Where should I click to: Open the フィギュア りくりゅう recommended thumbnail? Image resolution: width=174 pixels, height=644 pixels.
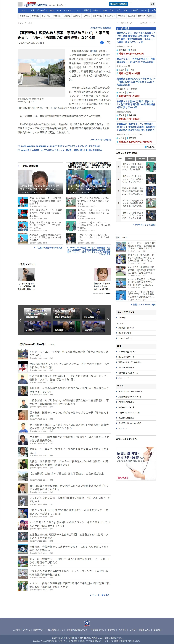click(x=26, y=275)
